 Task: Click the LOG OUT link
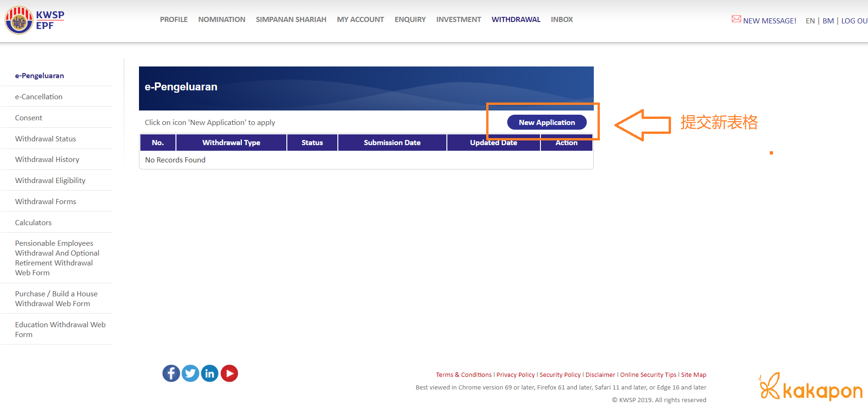[x=854, y=21]
